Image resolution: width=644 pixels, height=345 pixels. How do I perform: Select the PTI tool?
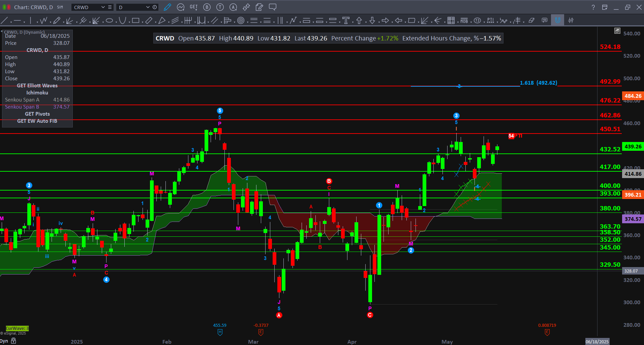click(x=491, y=21)
